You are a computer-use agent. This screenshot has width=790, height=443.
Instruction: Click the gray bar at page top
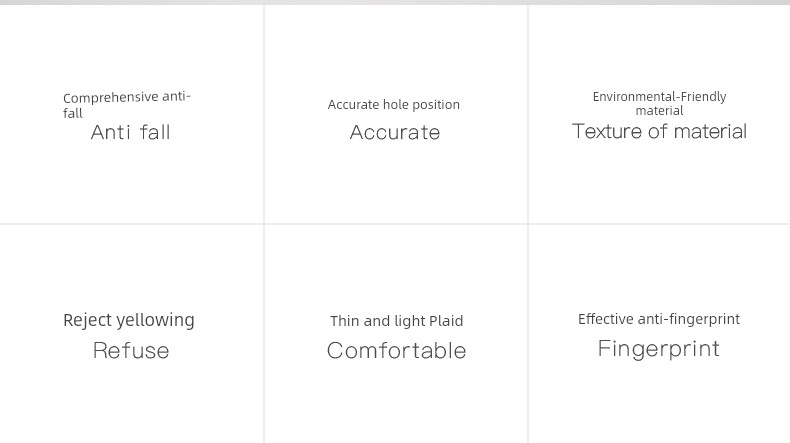click(395, 2)
